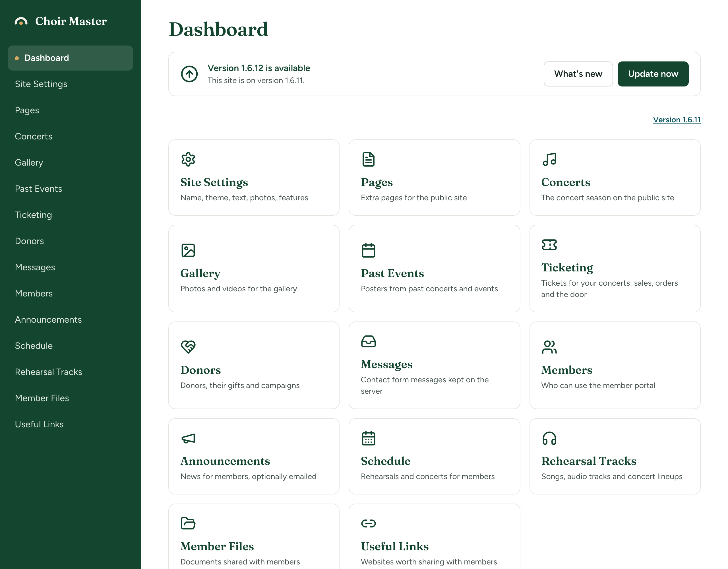Click the Rehearsal Tracks headphones icon

(549, 438)
